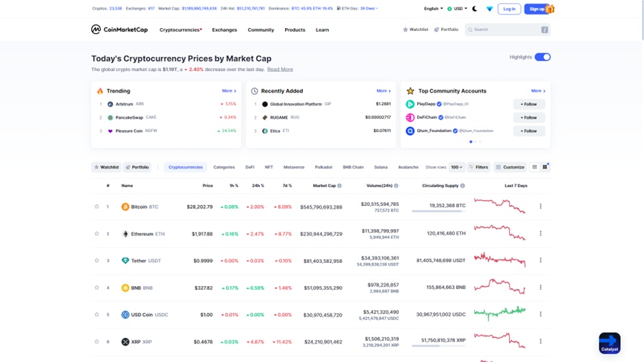Click the Read More link
This screenshot has width=644, height=362.
click(280, 69)
